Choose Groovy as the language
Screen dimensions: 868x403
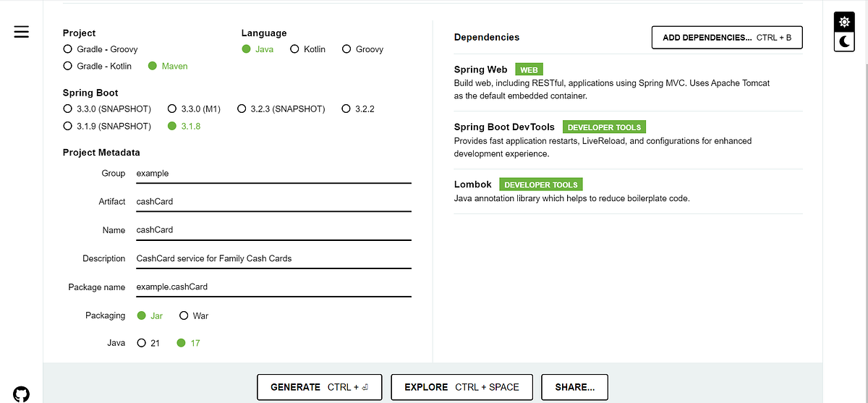(362, 49)
